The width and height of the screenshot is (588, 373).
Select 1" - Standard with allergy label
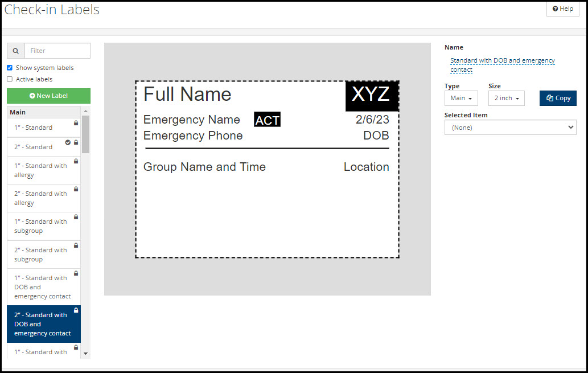[x=44, y=170]
